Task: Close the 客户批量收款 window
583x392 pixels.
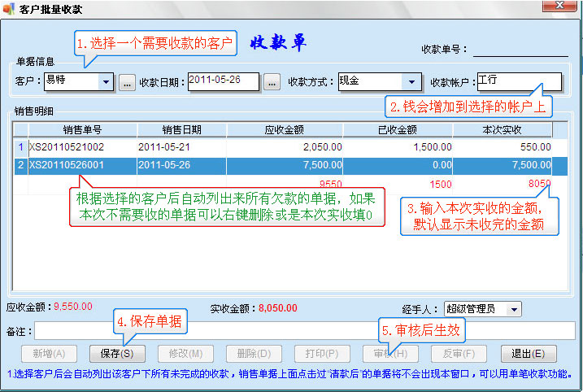Action: [x=569, y=9]
